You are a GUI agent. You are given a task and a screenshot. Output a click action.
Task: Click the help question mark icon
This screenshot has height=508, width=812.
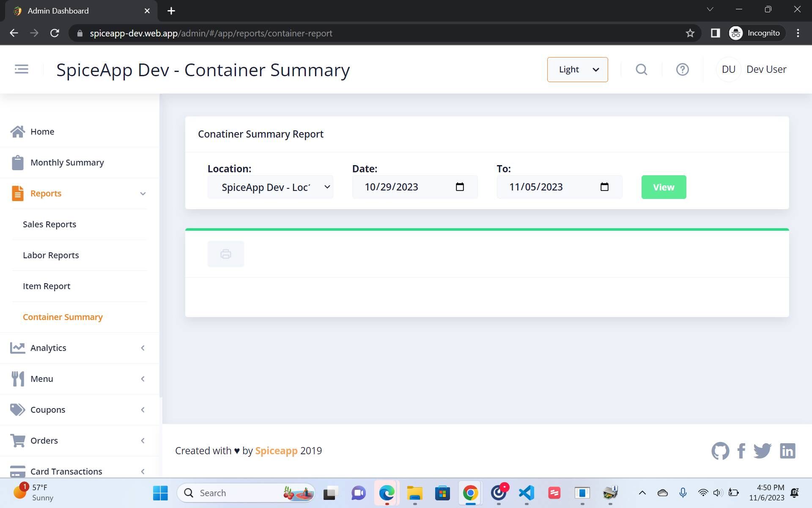click(x=682, y=69)
